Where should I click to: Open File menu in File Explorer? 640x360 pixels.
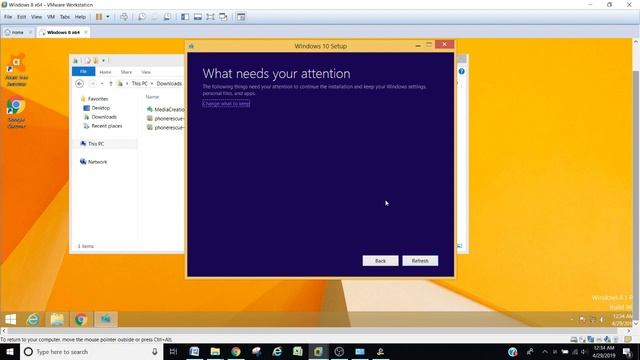point(83,71)
